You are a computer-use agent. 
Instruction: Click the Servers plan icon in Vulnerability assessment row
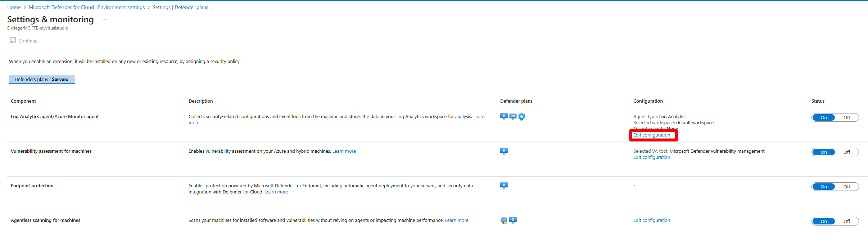pos(504,151)
